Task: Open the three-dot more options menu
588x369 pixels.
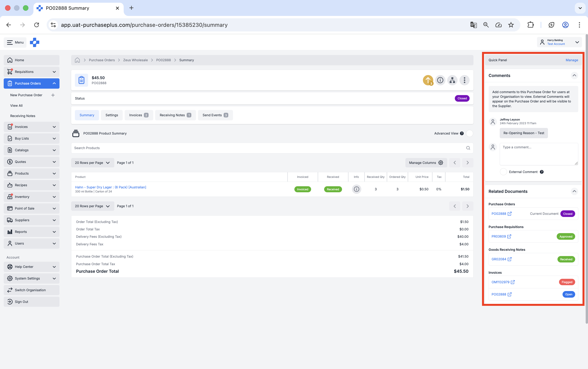Action: pyautogui.click(x=464, y=80)
